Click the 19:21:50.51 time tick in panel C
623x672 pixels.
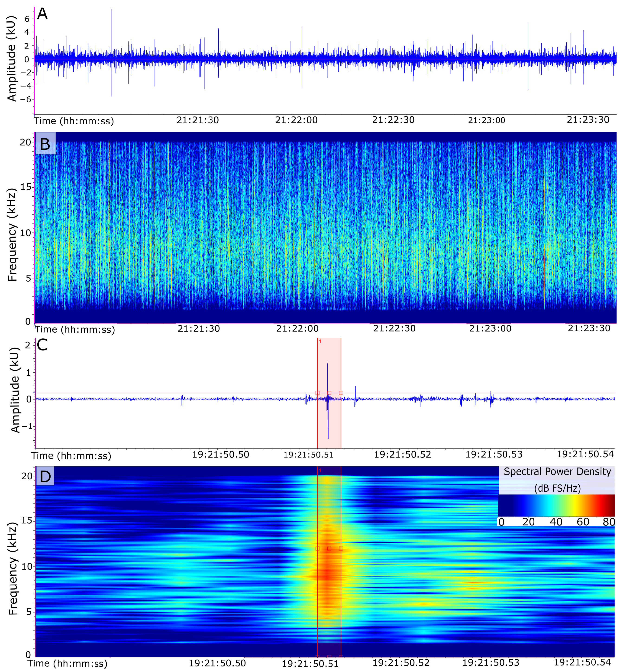(308, 455)
